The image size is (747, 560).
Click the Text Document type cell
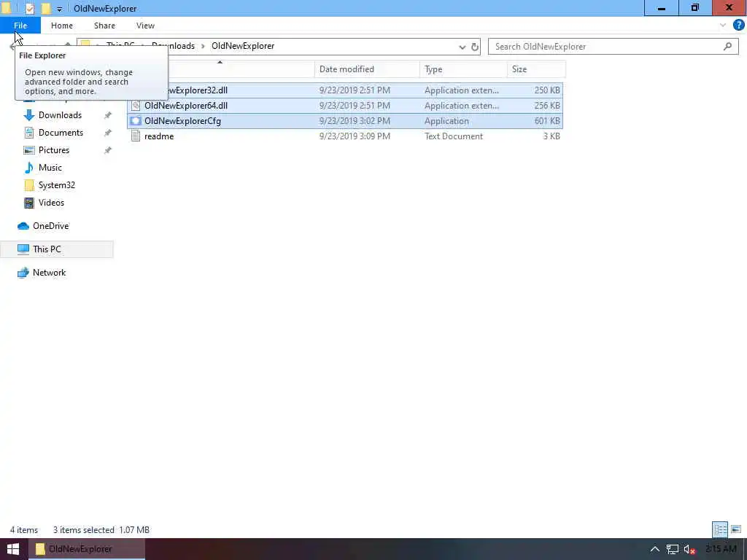coord(454,136)
